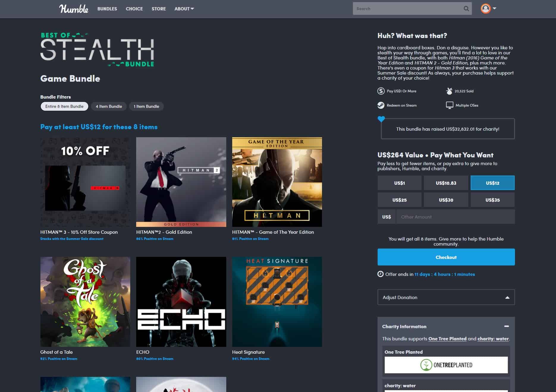Image resolution: width=556 pixels, height=392 pixels.
Task: Go to CHOICE in navigation
Action: (x=134, y=9)
